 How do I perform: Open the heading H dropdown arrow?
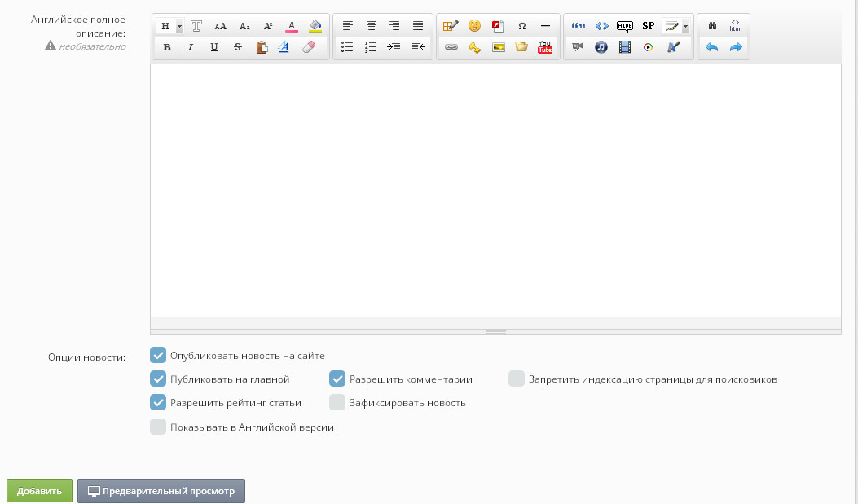179,26
